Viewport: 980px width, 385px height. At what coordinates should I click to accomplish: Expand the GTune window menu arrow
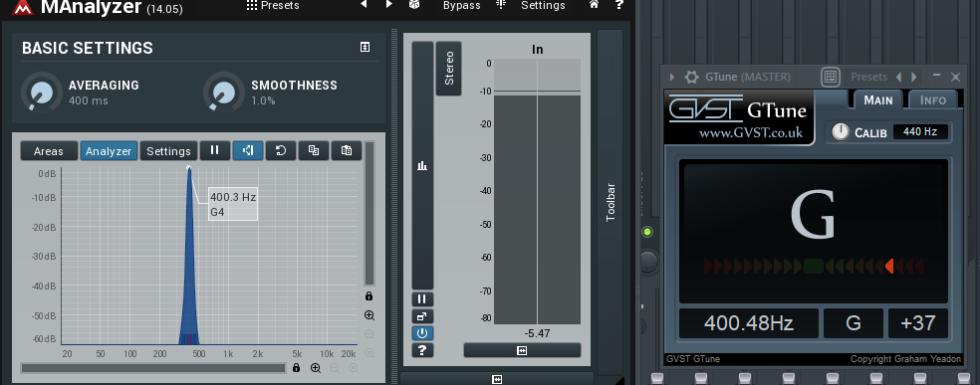tap(672, 77)
